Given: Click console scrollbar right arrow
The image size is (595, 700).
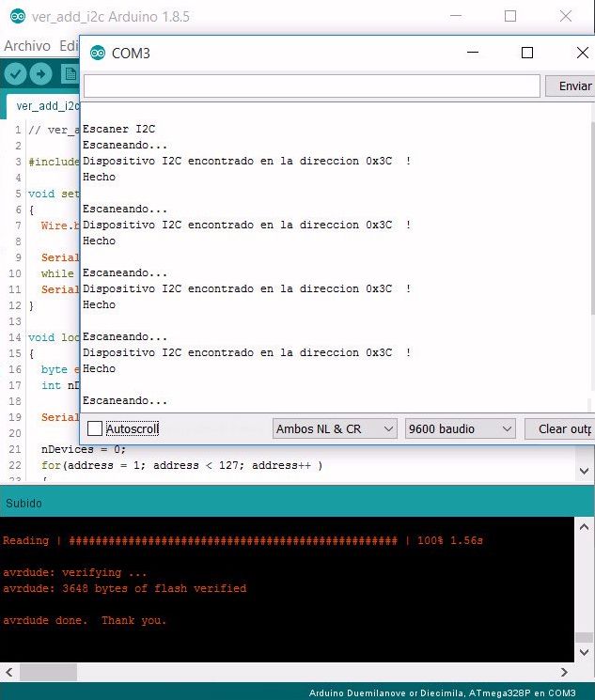Looking at the screenshot, I should pyautogui.click(x=564, y=673).
